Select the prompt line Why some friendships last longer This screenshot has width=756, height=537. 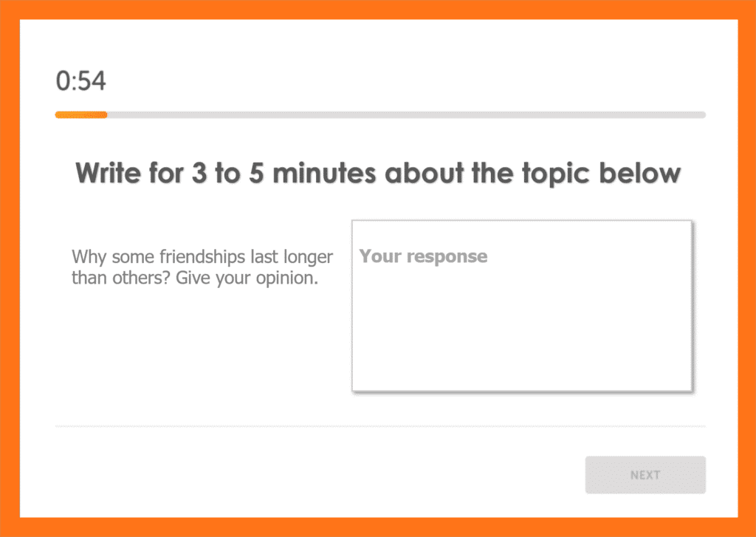click(x=202, y=256)
